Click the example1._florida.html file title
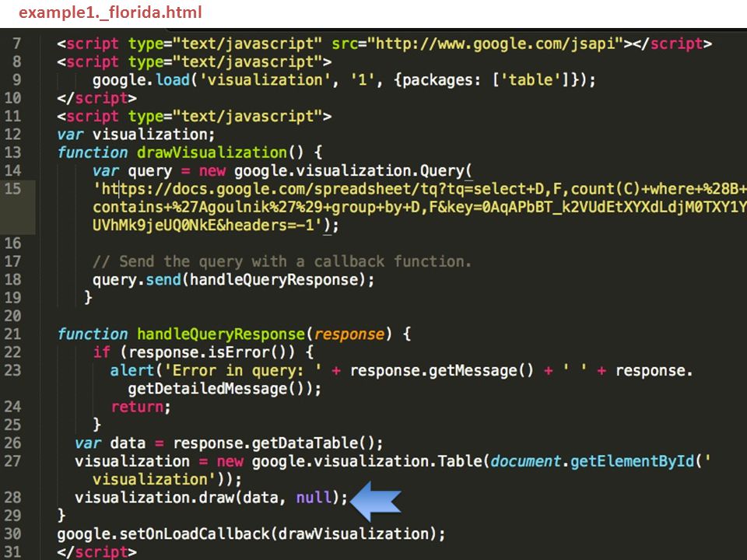This screenshot has width=747, height=560. [x=110, y=12]
